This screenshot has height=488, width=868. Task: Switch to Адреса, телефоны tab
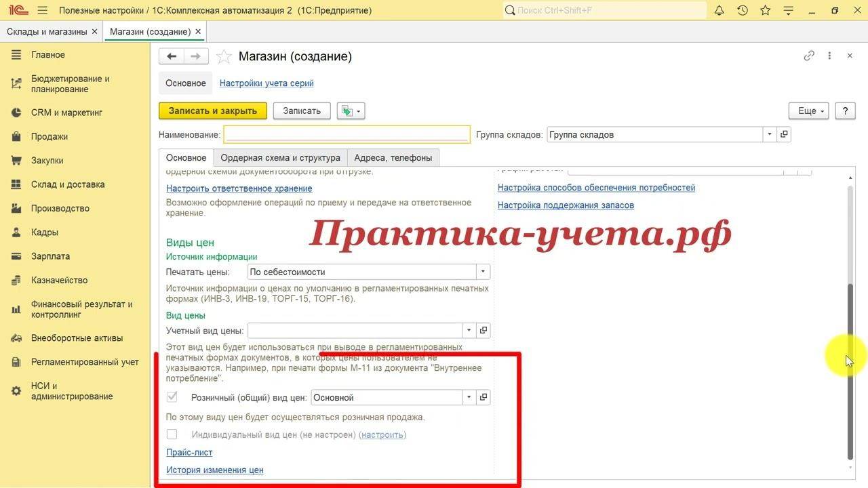(x=393, y=157)
